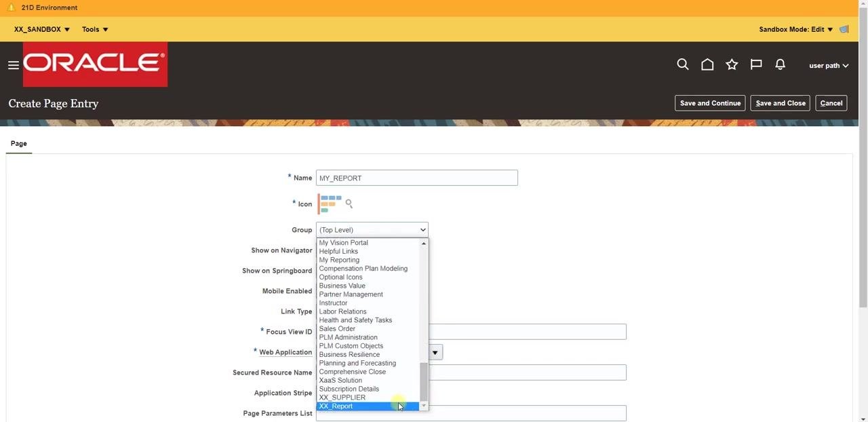
Task: Click the dropdown list scroll-up arrow
Action: click(x=424, y=243)
